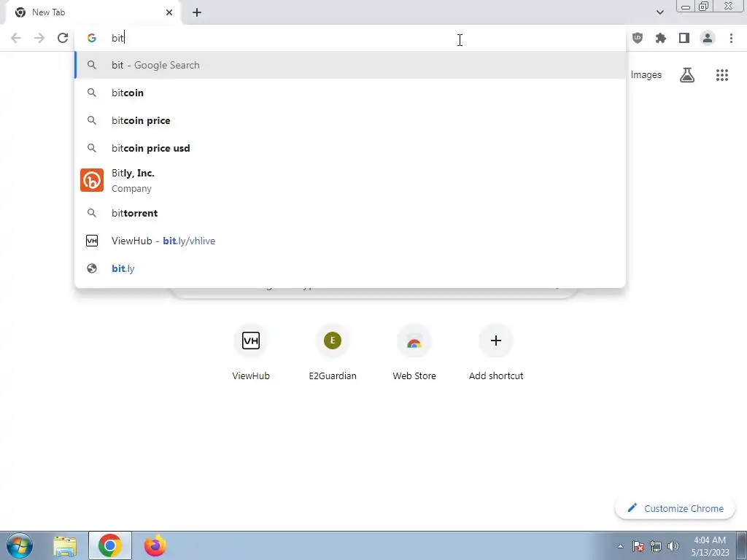Show hidden system tray icons
747x560 pixels.
pyautogui.click(x=620, y=546)
